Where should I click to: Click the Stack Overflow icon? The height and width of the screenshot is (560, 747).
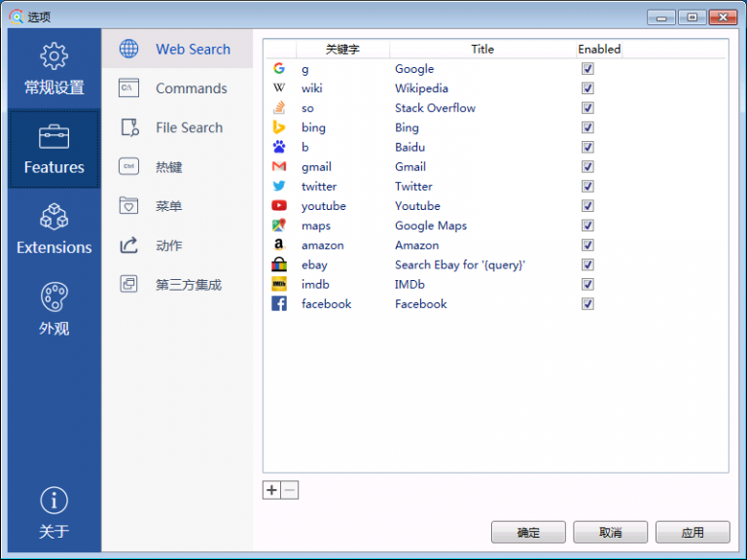[x=279, y=108]
